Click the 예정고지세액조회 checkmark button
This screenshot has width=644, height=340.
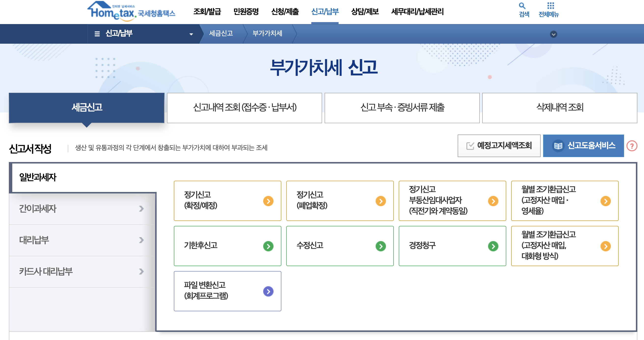point(499,146)
